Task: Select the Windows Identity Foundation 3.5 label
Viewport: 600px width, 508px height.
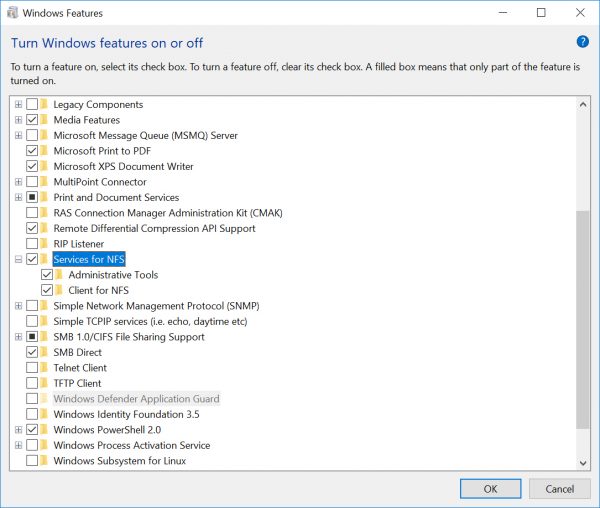Action: point(126,414)
